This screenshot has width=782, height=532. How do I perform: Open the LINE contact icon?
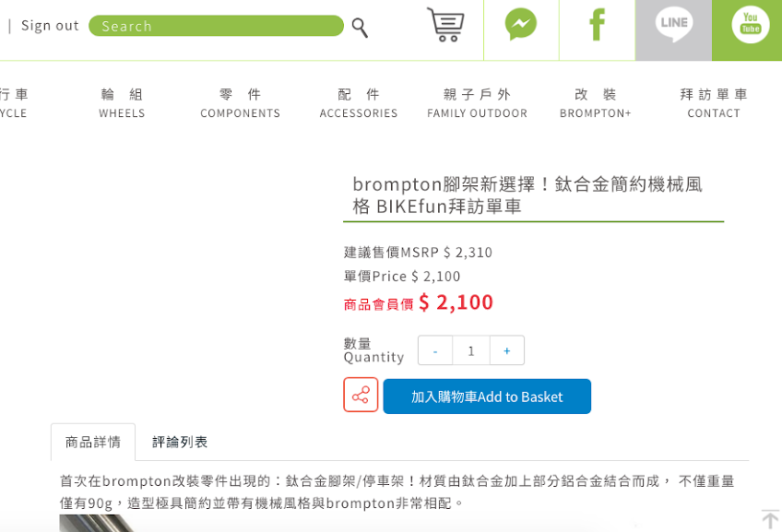673,24
